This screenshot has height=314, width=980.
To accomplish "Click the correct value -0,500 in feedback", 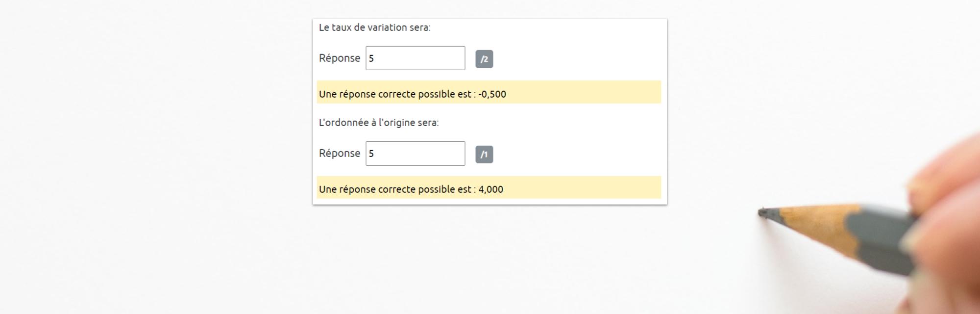I will point(492,94).
